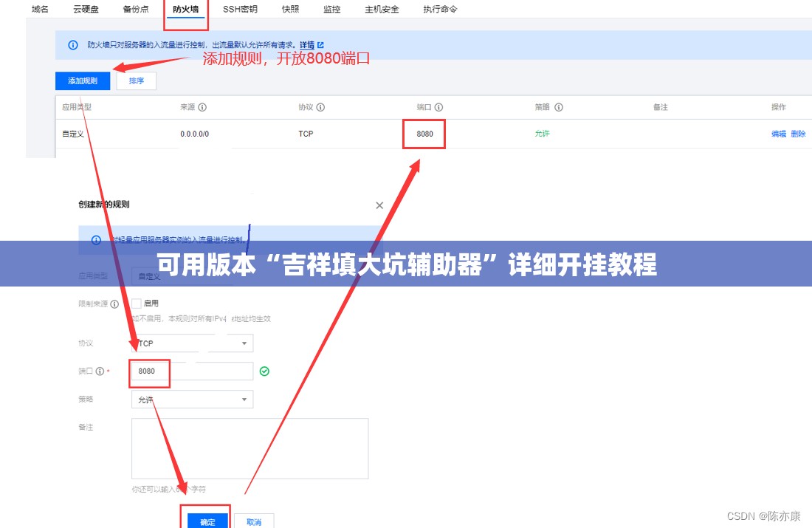Image resolution: width=812 pixels, height=528 pixels.
Task: Click the 自定义 application type cell
Action: tap(73, 134)
